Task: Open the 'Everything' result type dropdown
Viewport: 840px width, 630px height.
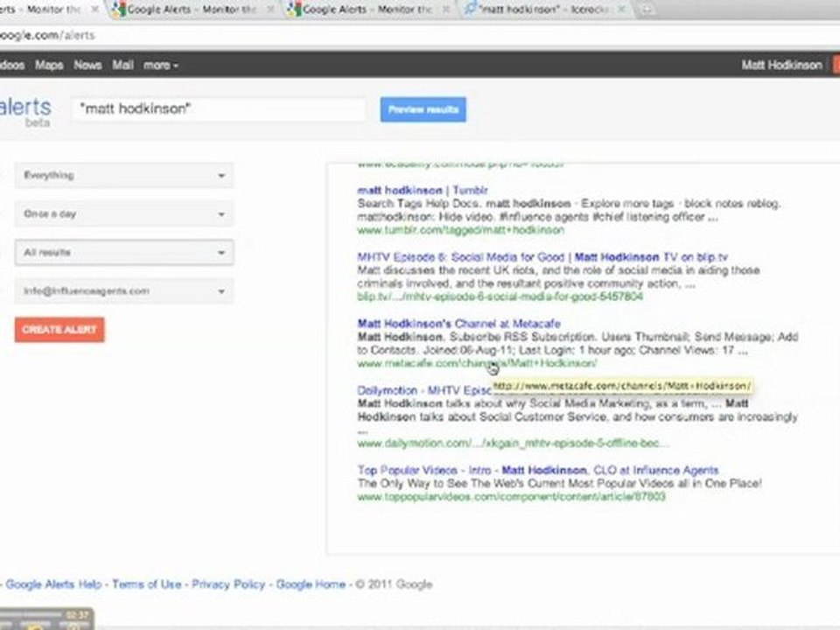Action: click(123, 176)
